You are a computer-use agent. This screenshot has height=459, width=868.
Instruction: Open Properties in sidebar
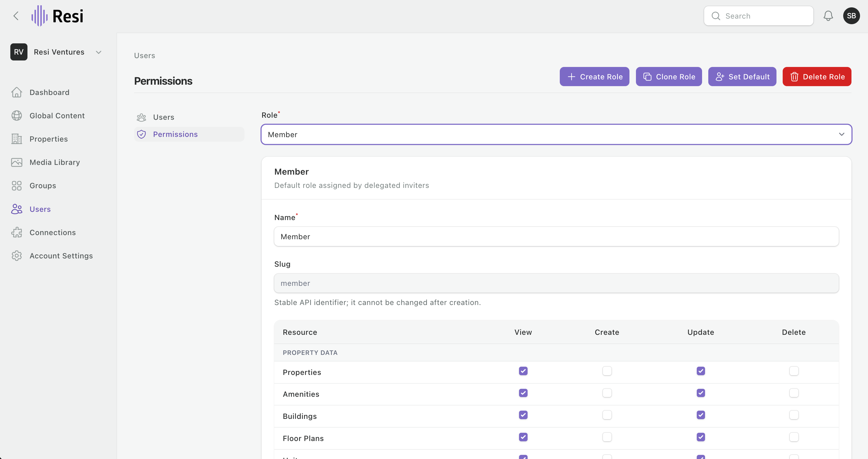click(x=48, y=139)
